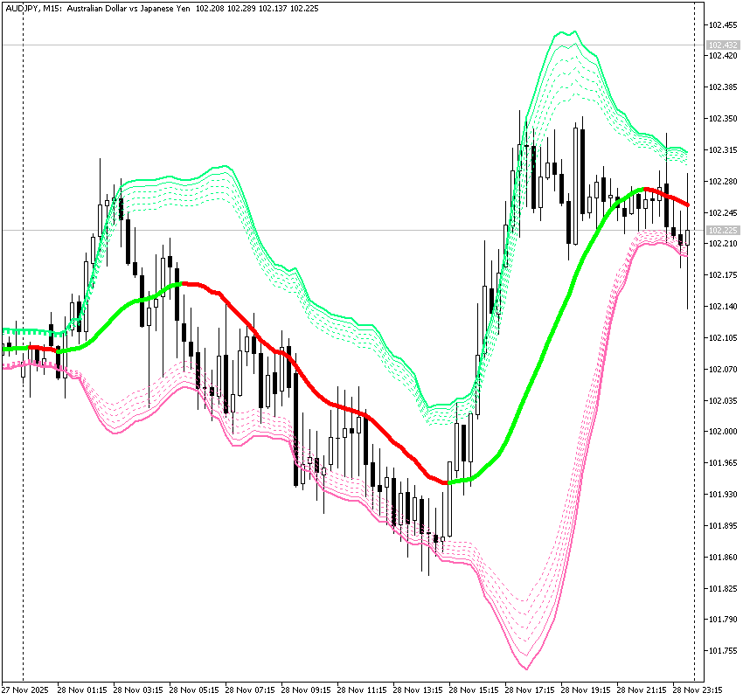Viewport: 750px width, 700px height.
Task: Click price scale value 101.965
Action: tap(723, 463)
